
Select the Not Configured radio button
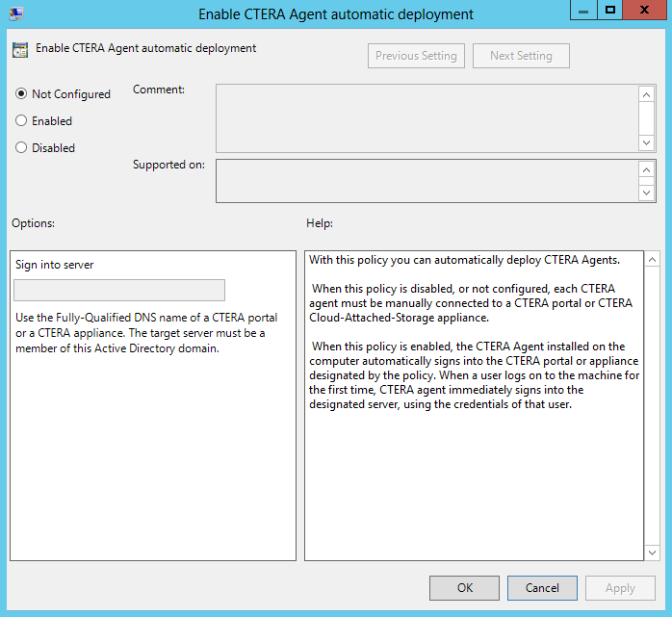pyautogui.click(x=21, y=94)
